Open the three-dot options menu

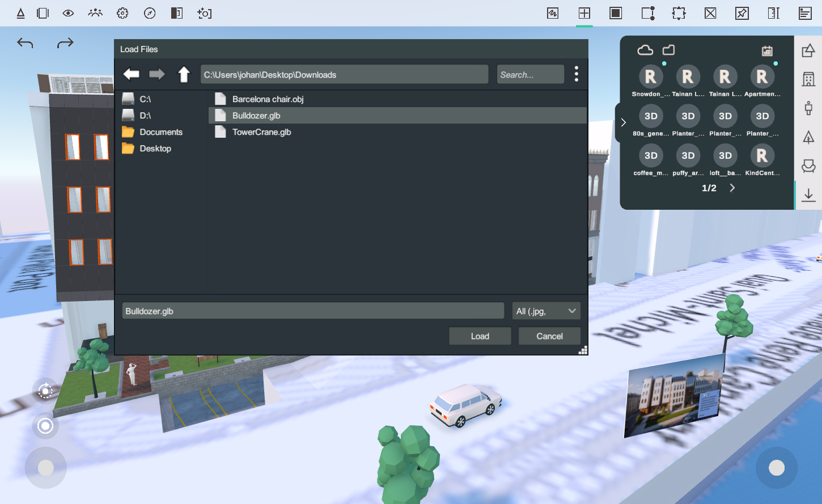(x=577, y=74)
